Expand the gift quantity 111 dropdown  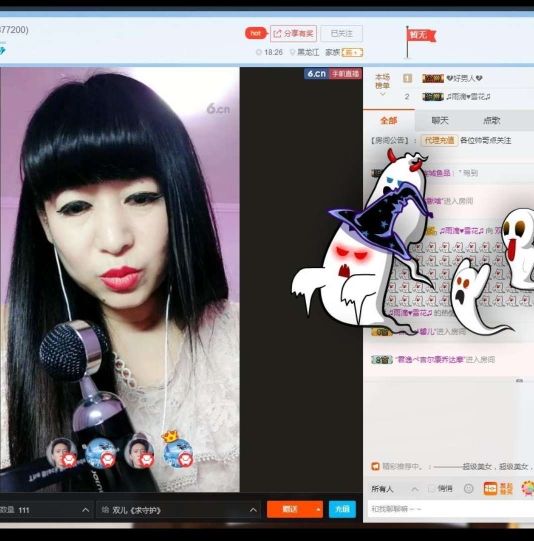(86, 510)
